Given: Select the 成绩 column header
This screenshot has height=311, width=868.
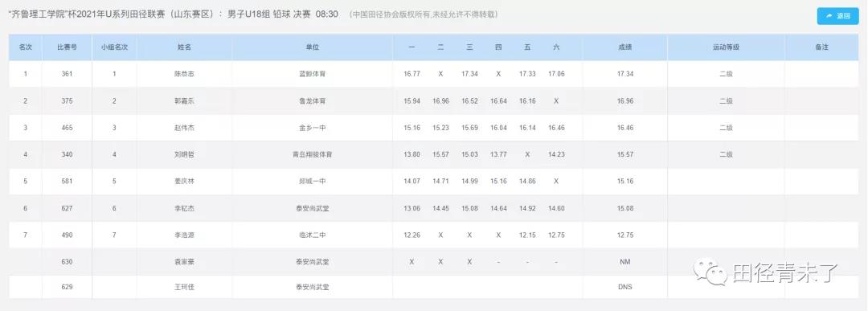Looking at the screenshot, I should coord(625,47).
